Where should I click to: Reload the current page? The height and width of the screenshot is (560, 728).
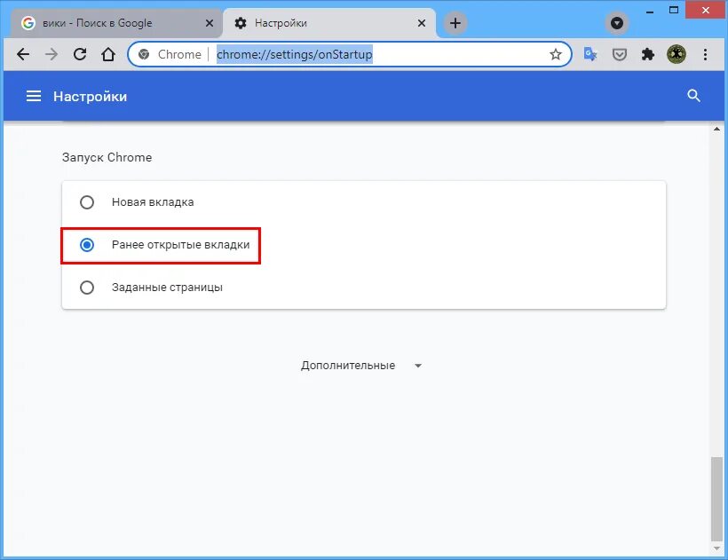click(x=80, y=54)
